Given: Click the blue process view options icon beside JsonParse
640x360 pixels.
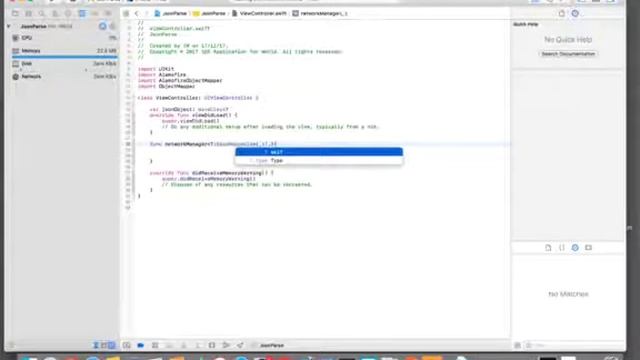Looking at the screenshot, I should click(102, 26).
